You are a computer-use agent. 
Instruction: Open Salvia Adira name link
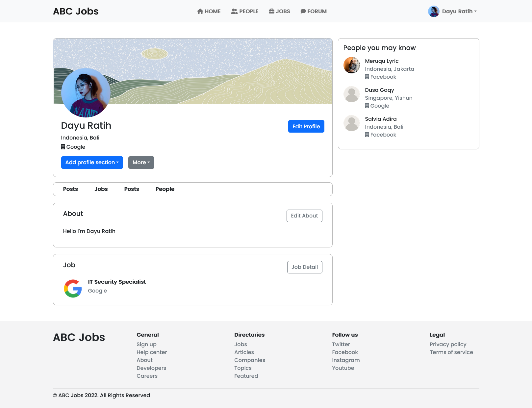point(381,119)
